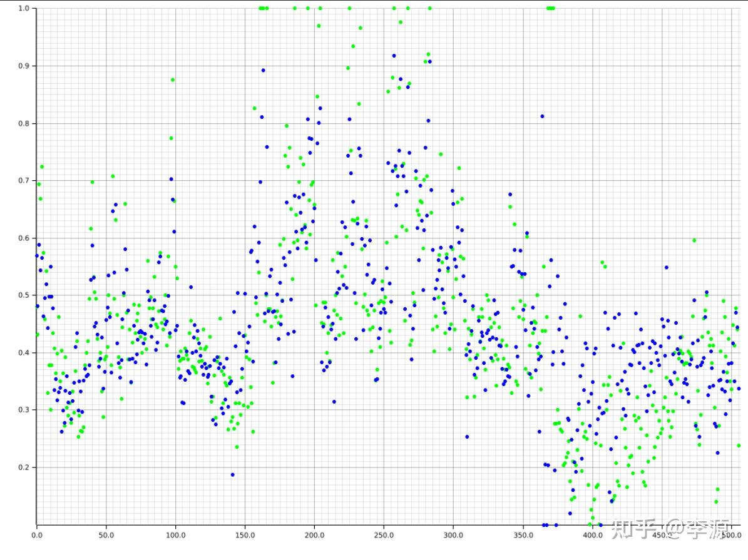Click the y-axis tick label 0.6
The image size is (748, 560).
tap(24, 238)
